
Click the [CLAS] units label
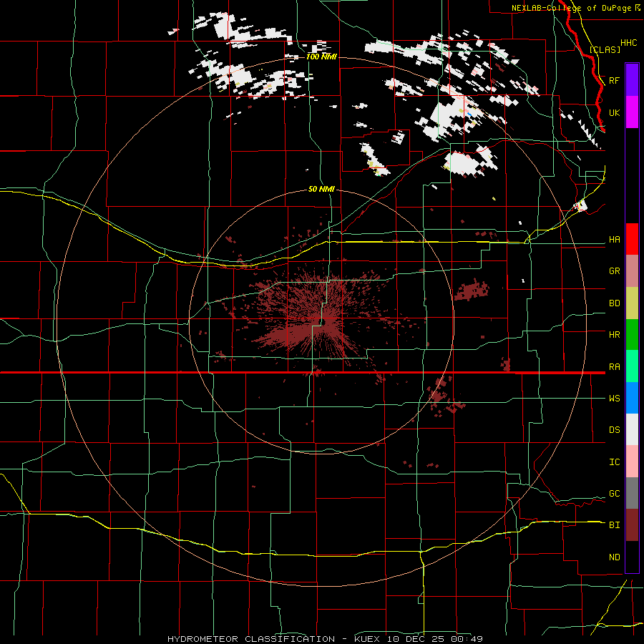coord(605,49)
